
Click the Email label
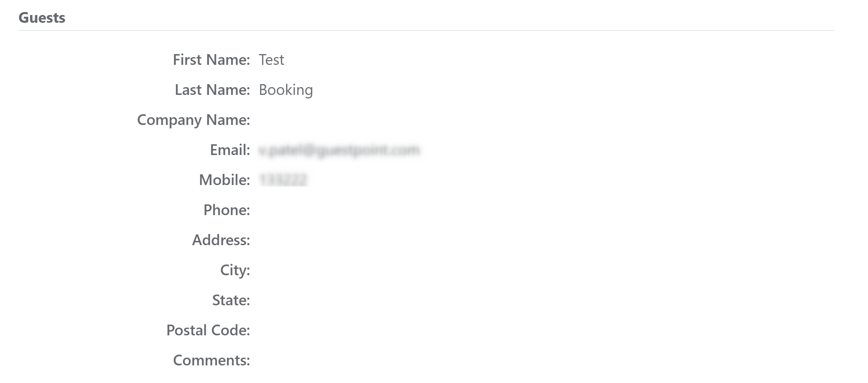230,150
